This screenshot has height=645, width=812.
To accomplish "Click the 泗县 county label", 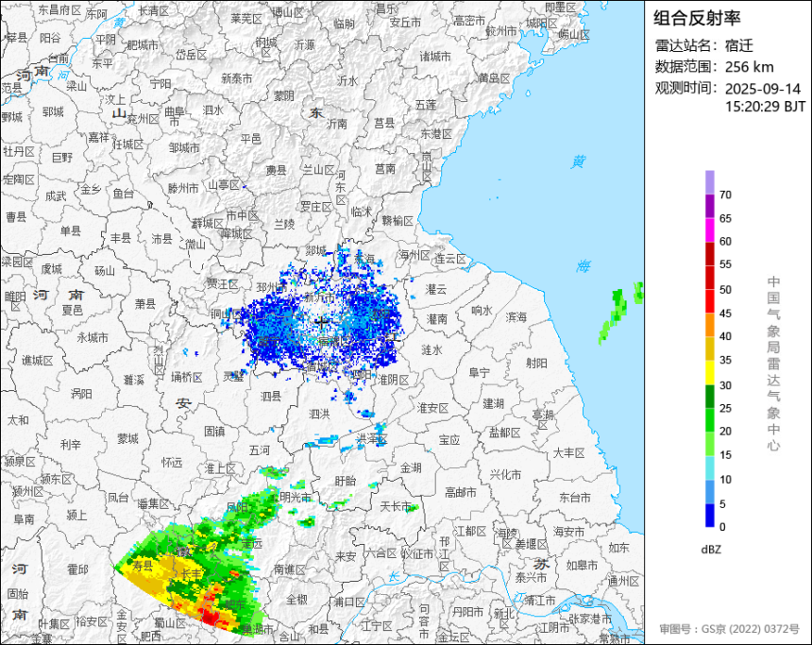I will (x=271, y=397).
